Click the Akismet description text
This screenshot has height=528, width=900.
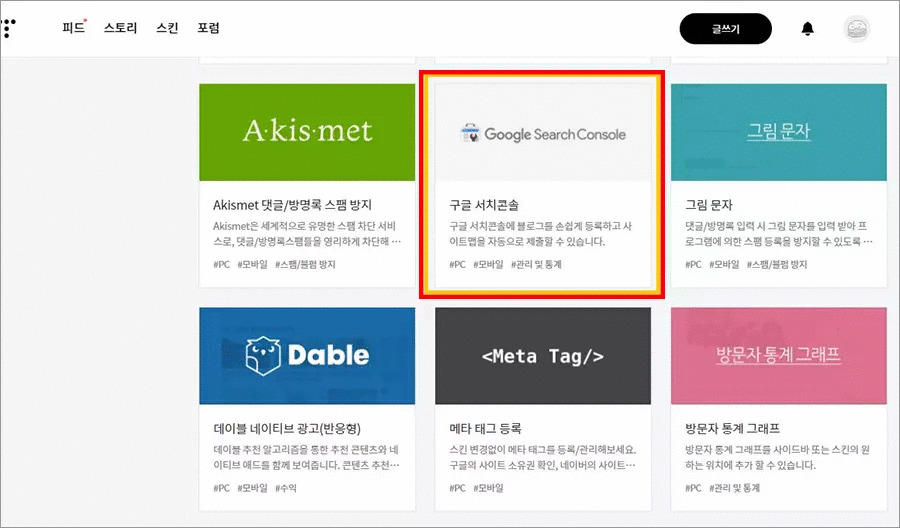[x=307, y=234]
